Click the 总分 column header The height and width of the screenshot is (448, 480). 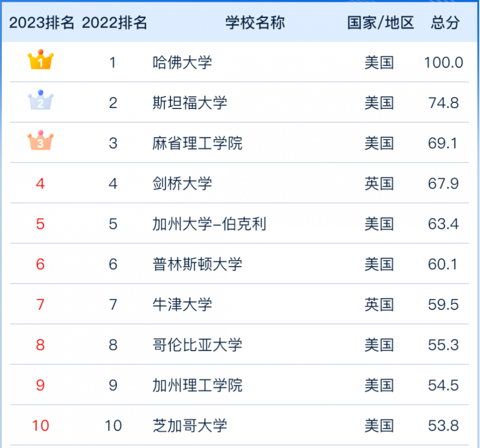point(445,23)
